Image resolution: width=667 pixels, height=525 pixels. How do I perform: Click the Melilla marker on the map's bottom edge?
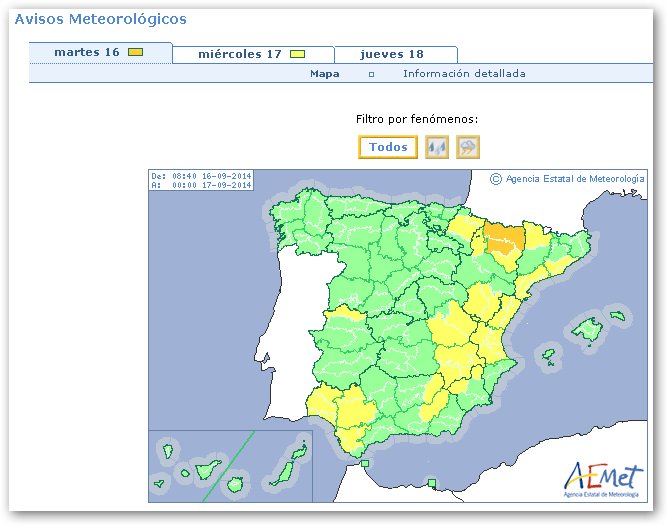click(431, 484)
